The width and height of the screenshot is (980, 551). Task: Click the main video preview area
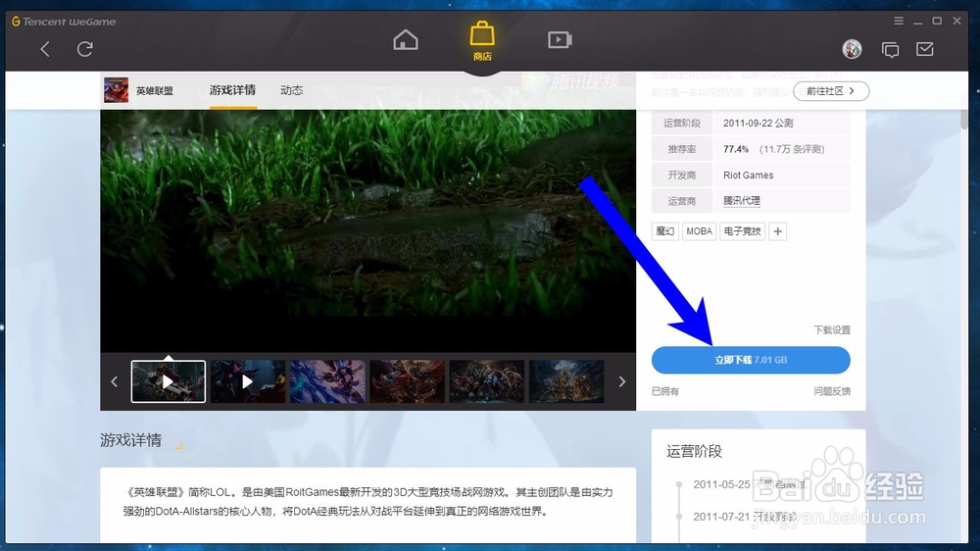(368, 230)
